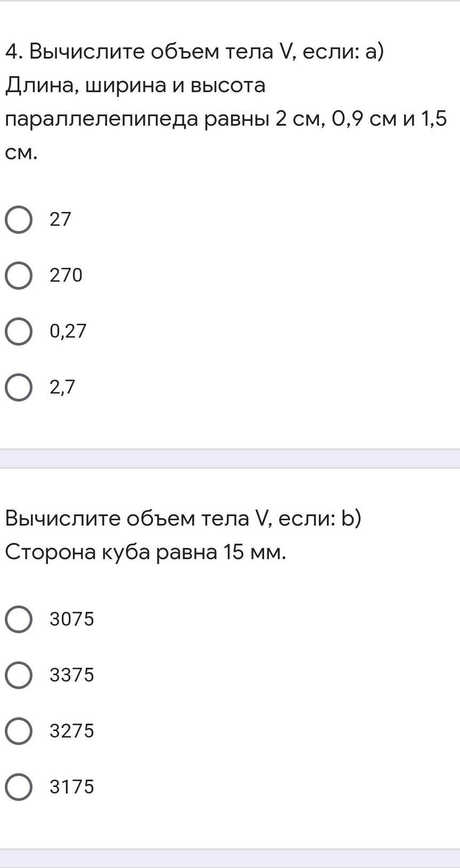Select the radio button for answer 270
460x868 pixels.
[19, 275]
